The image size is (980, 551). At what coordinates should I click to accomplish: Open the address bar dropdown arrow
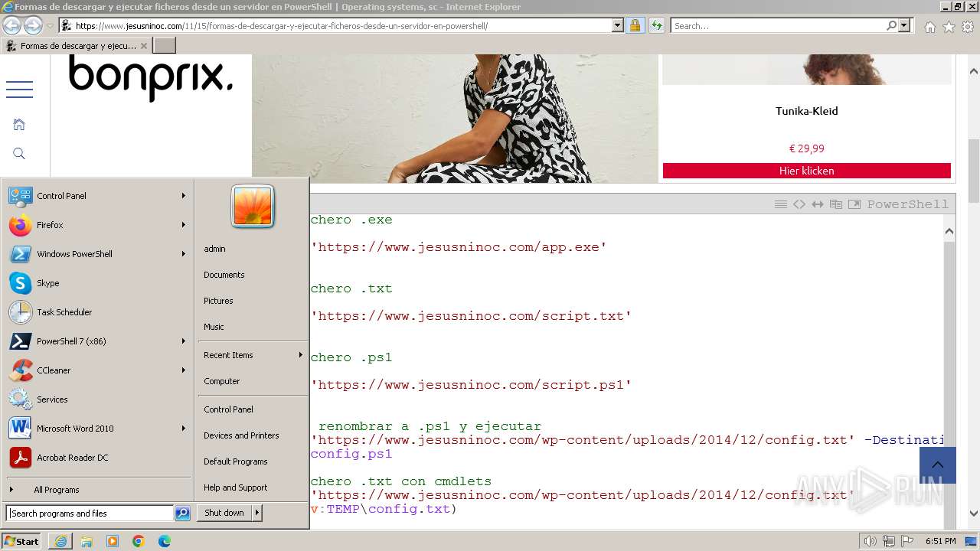click(x=618, y=25)
